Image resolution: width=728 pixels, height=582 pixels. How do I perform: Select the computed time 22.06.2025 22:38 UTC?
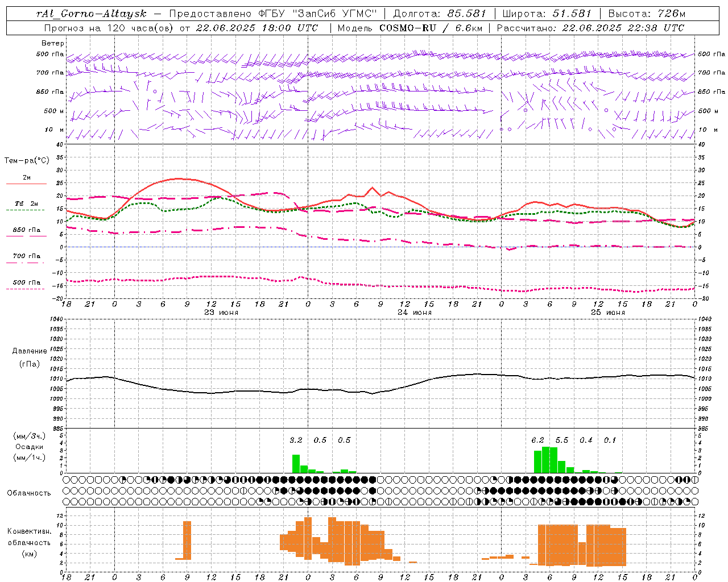point(623,28)
